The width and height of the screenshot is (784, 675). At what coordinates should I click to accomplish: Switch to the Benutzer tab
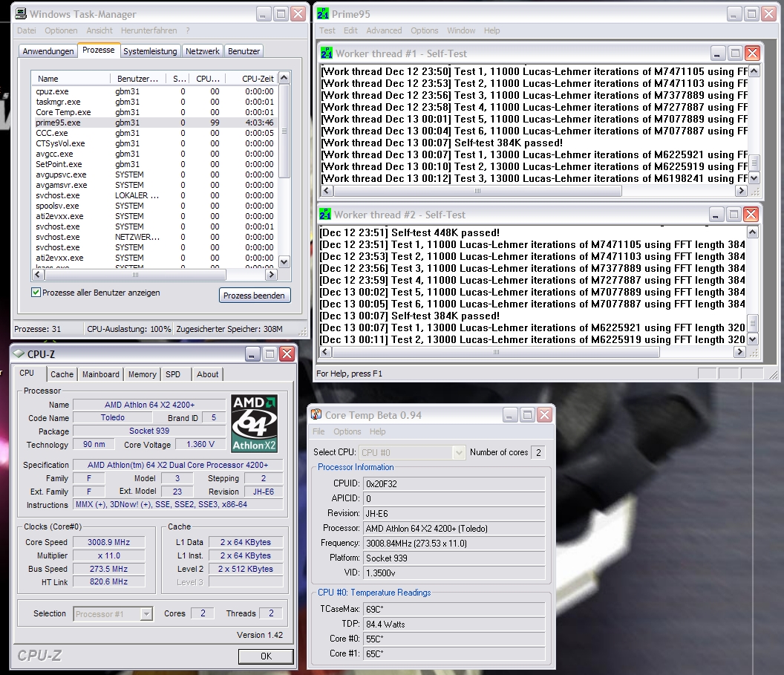click(244, 51)
